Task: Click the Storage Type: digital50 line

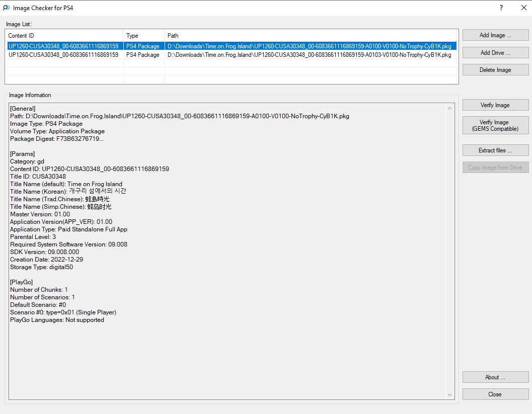Action: pos(41,267)
